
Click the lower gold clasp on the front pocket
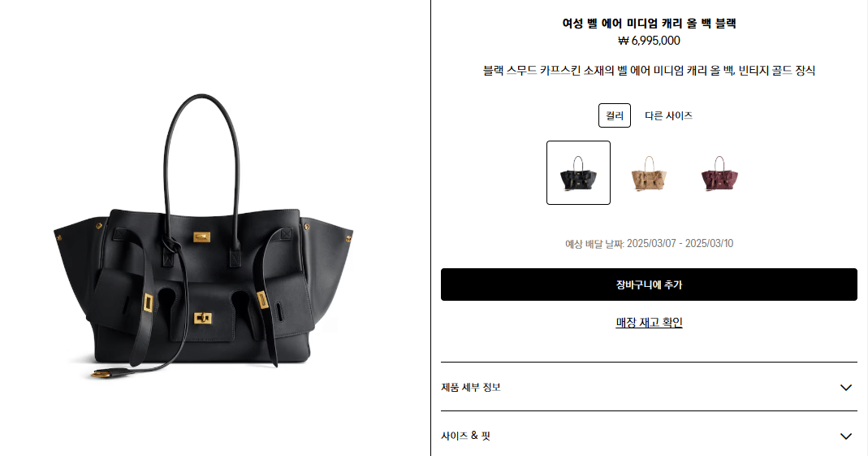(203, 318)
